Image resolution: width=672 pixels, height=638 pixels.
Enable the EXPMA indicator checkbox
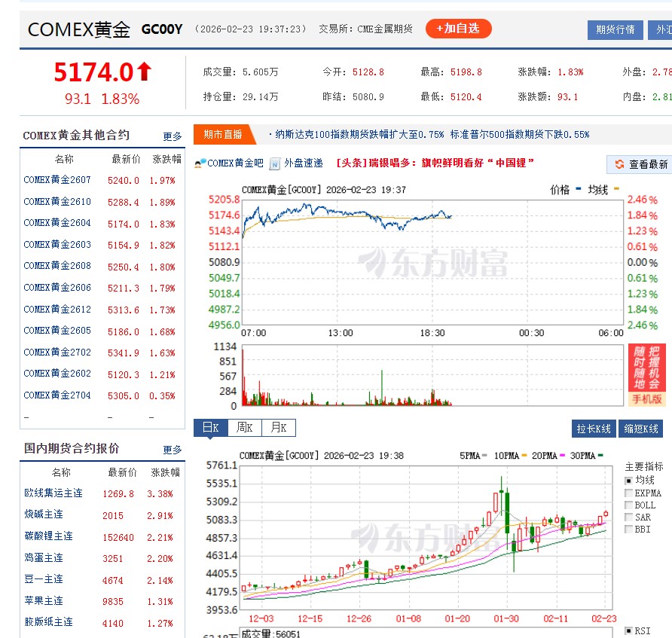(628, 493)
